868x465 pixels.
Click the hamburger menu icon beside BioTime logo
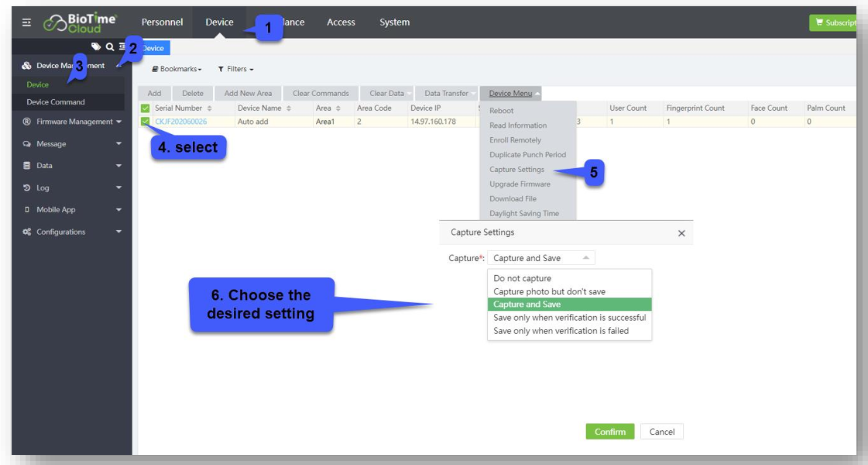pyautogui.click(x=26, y=22)
